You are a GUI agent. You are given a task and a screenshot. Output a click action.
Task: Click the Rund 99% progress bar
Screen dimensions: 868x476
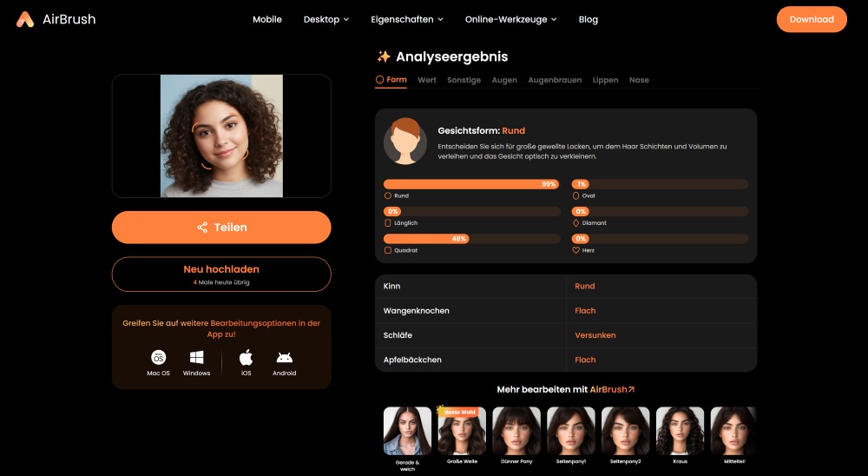[x=471, y=184]
